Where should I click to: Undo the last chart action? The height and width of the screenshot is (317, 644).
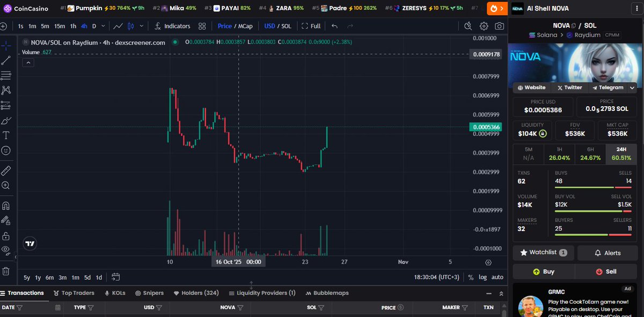[x=335, y=26]
